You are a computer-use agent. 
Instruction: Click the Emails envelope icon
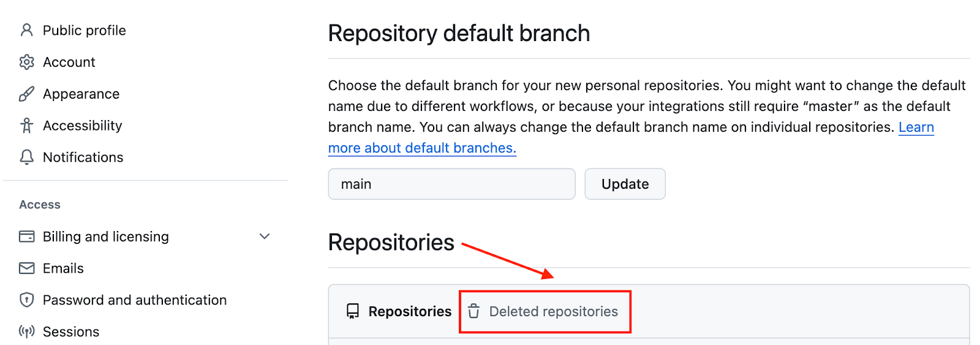26,268
